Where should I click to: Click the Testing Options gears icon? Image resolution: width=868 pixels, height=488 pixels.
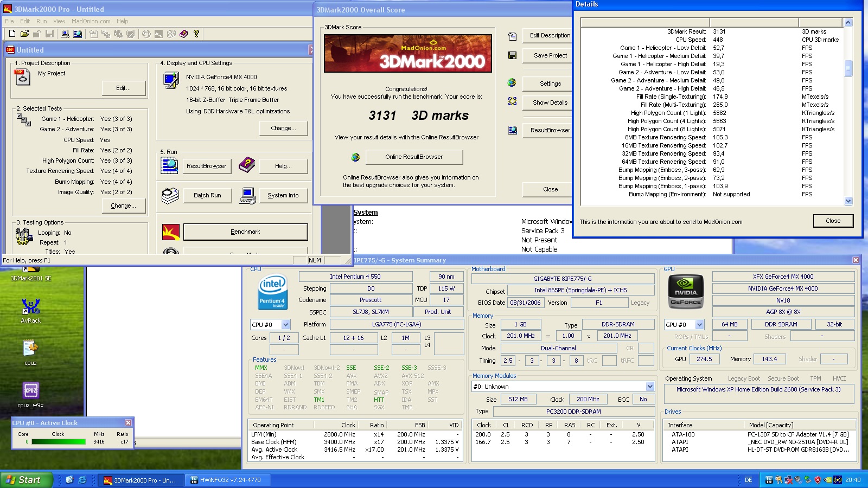[24, 236]
